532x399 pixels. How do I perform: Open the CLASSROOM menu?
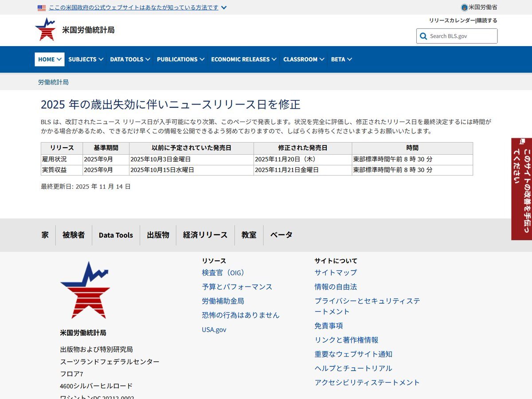tap(304, 59)
